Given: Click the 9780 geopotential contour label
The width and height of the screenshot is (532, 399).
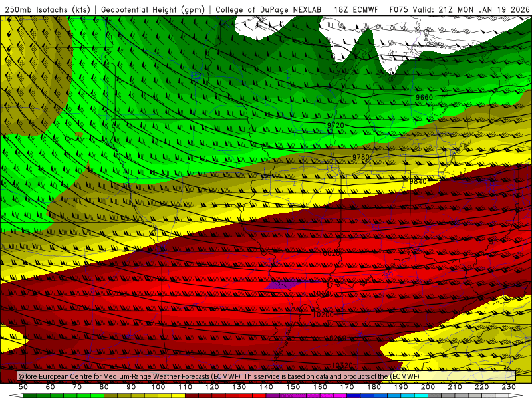Looking at the screenshot, I should click(360, 157).
